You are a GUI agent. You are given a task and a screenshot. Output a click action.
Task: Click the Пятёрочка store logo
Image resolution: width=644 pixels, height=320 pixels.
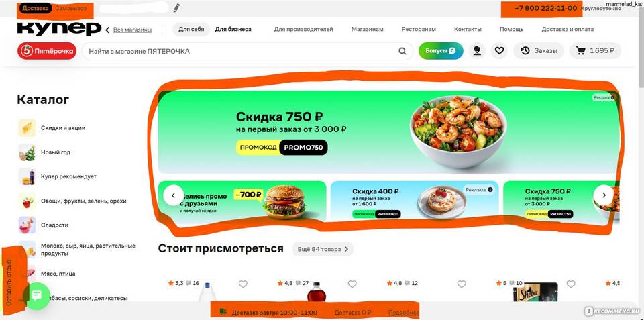[x=47, y=51]
